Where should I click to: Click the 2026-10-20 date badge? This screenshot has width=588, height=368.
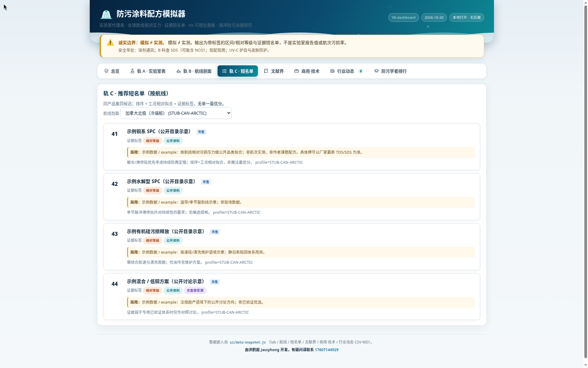point(434,17)
